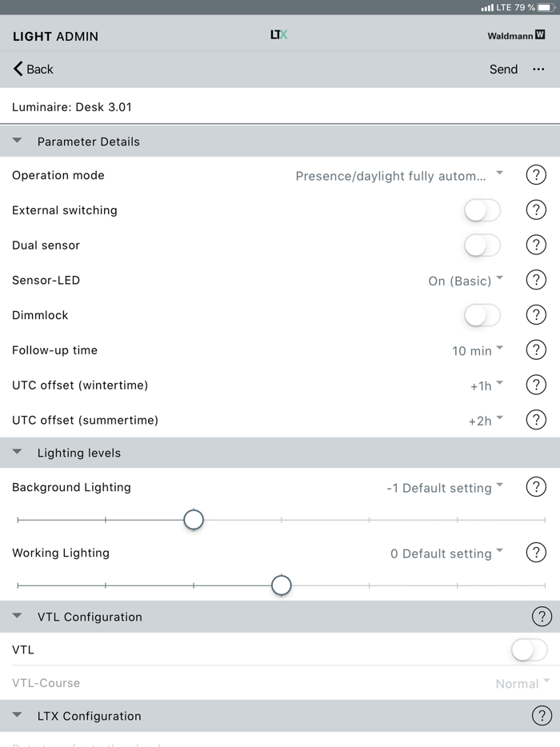Open the options menu via ellipsis
The height and width of the screenshot is (747, 560).
(x=539, y=70)
